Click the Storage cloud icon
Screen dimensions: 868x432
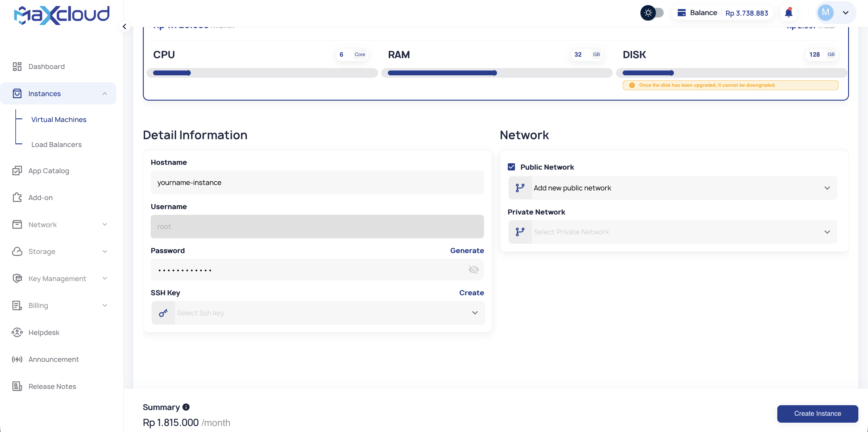click(17, 251)
